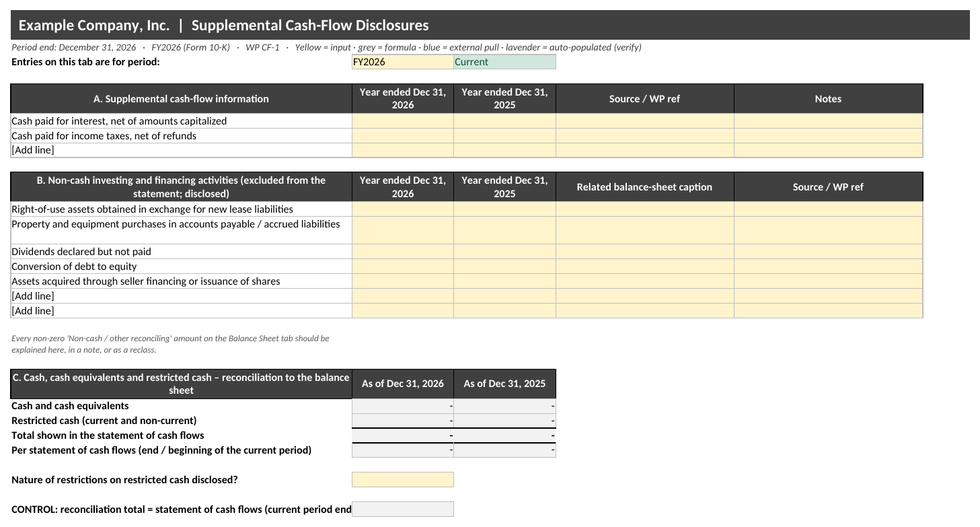
Task: Click 'Right-of-use assets obtained in exchange' label
Action: [152, 209]
